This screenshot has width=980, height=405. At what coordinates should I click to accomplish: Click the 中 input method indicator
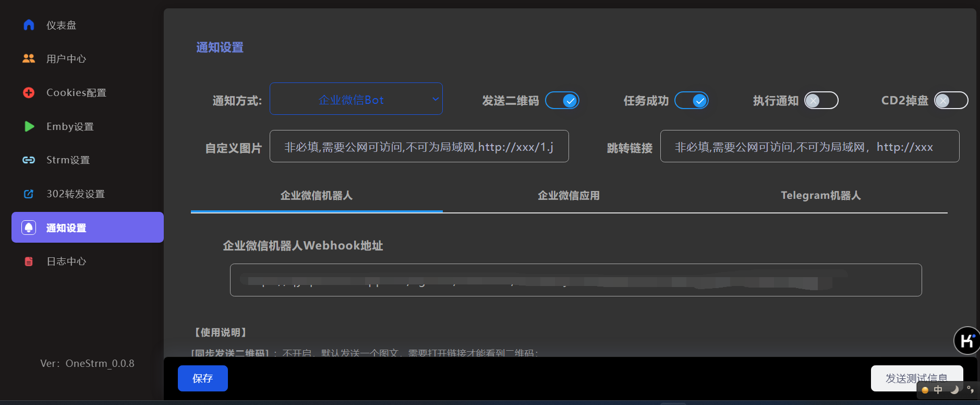coord(938,390)
